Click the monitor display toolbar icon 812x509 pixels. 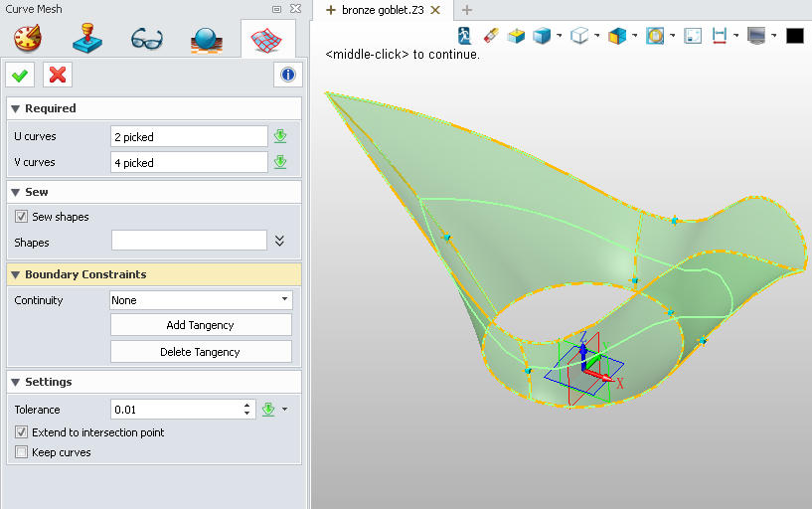(756, 36)
